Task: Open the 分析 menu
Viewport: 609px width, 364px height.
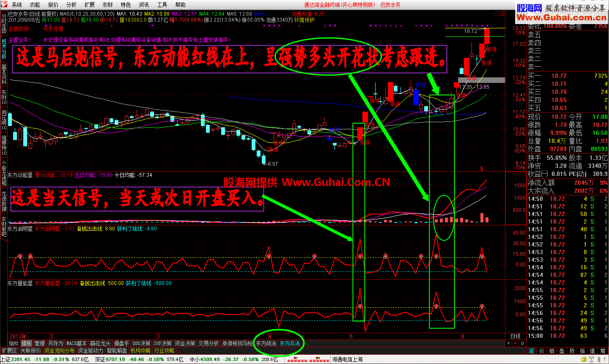Action: click(x=71, y=5)
